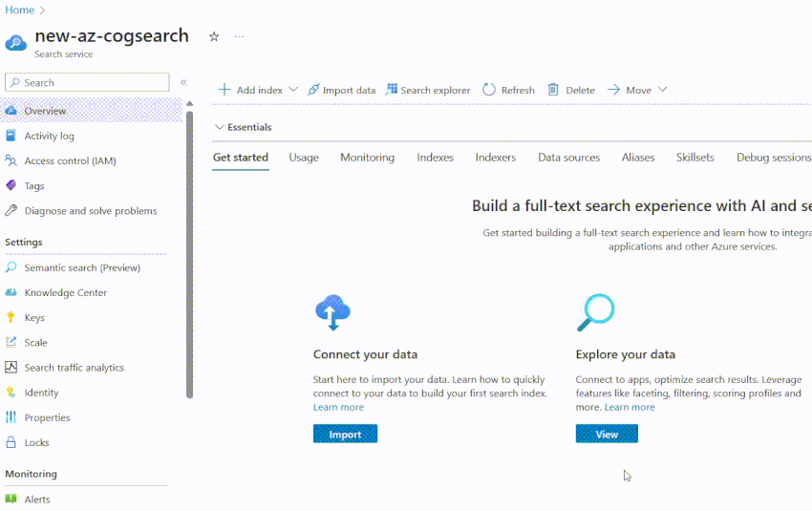Open the Add index dropdown arrow
This screenshot has height=511, width=812.
293,89
